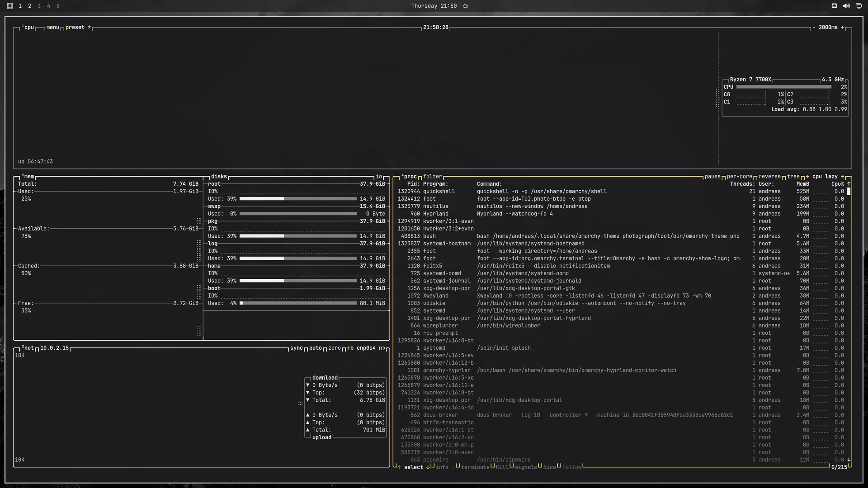Toggle reverse sorting of processes
Viewport: 868px width, 488px height.
click(769, 177)
